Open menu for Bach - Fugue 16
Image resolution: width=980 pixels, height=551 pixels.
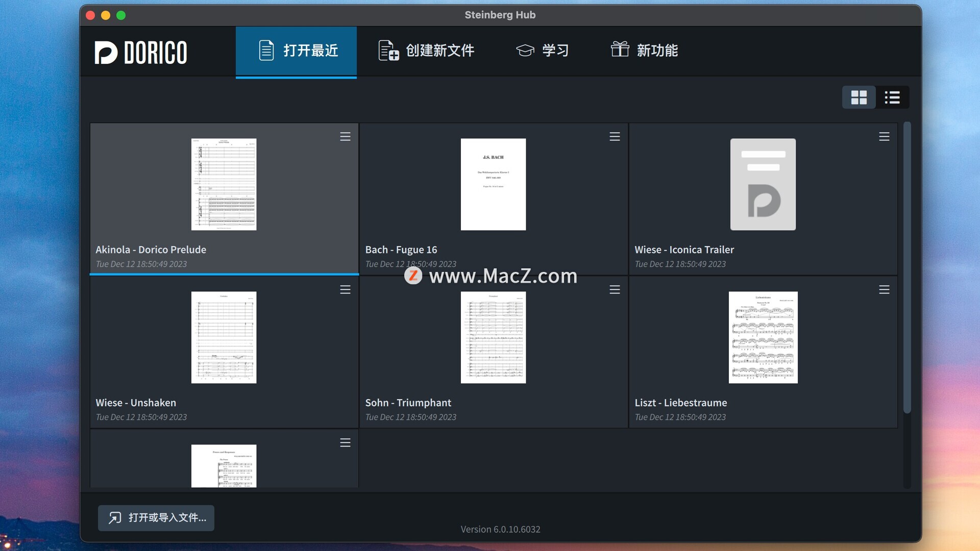tap(615, 137)
